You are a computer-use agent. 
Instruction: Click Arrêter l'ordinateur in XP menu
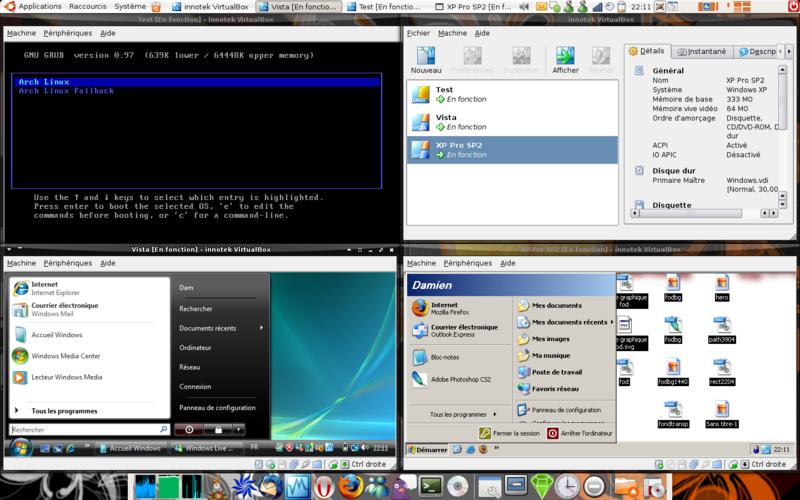[580, 433]
